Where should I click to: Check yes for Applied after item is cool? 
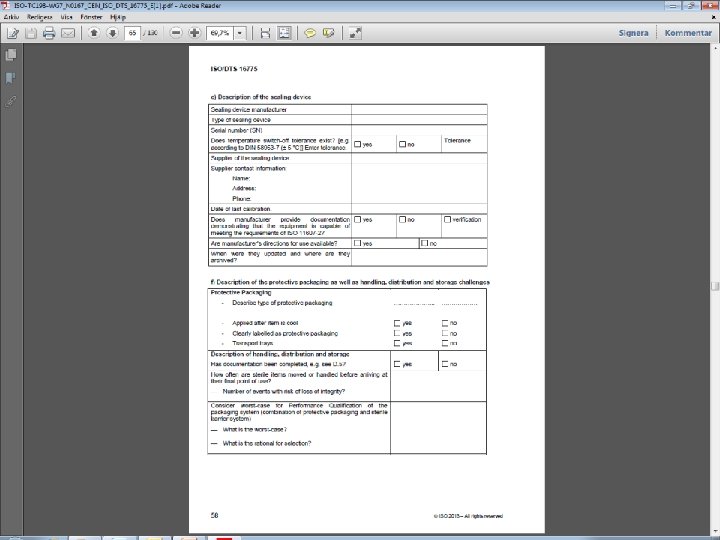(397, 323)
